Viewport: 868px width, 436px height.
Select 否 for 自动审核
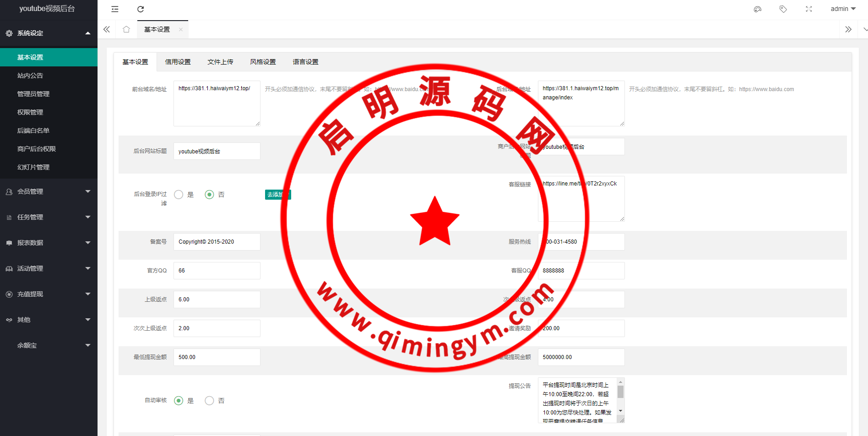pyautogui.click(x=210, y=401)
